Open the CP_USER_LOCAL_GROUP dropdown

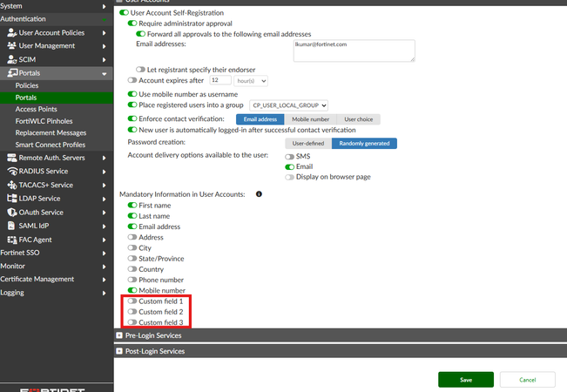(289, 105)
